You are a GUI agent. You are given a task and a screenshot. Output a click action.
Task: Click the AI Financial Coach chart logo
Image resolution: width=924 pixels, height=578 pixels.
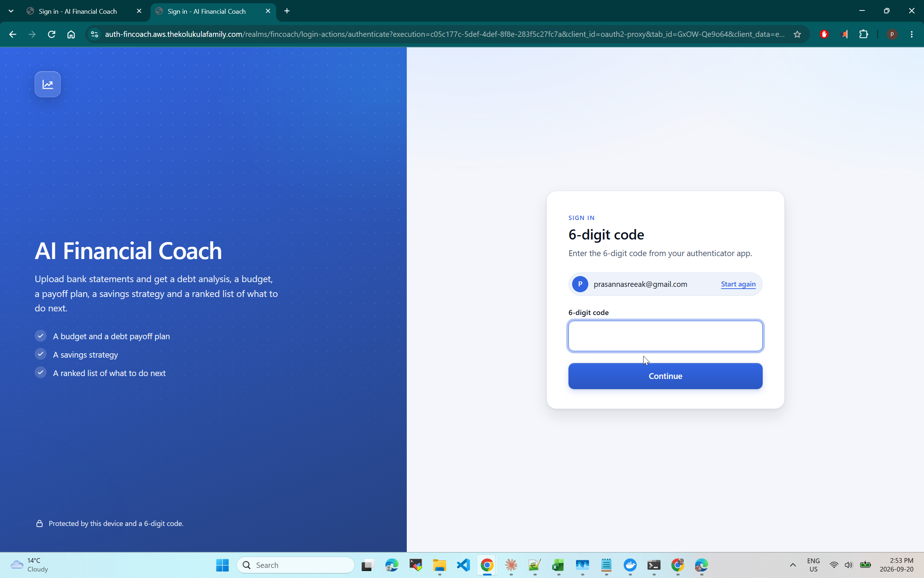[47, 84]
